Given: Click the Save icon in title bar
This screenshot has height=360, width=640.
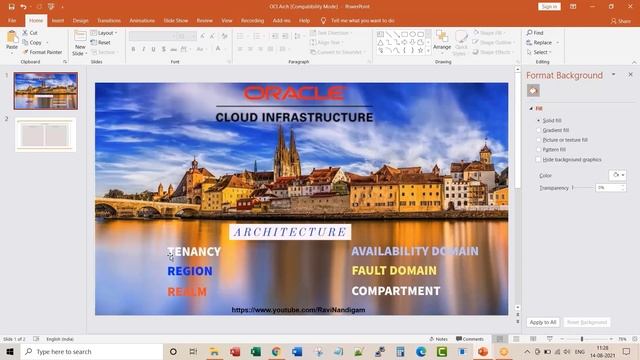Looking at the screenshot, I should click(11, 7).
